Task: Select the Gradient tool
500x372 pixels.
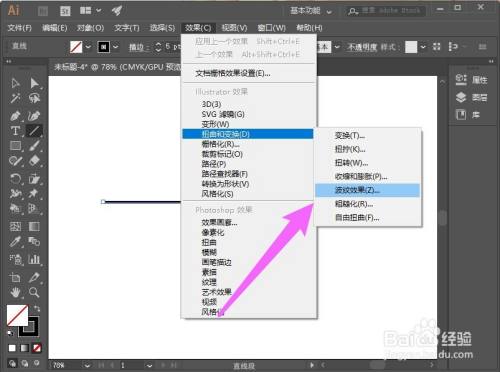Action: [x=34, y=227]
